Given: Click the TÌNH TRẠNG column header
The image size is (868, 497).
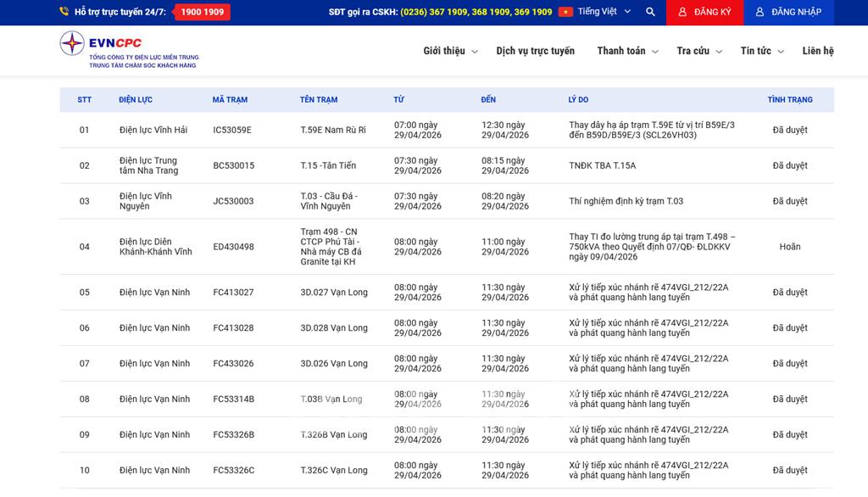Looking at the screenshot, I should (x=789, y=100).
